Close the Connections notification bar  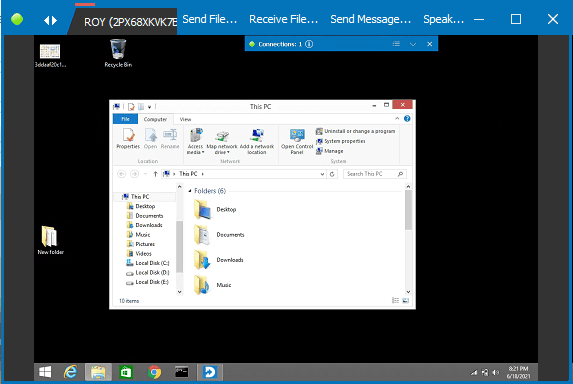[430, 44]
